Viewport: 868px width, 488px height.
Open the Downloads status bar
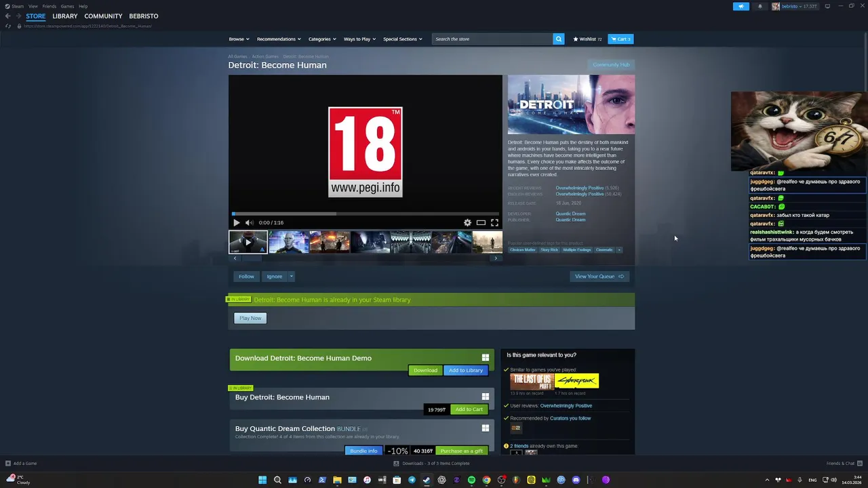tap(431, 464)
